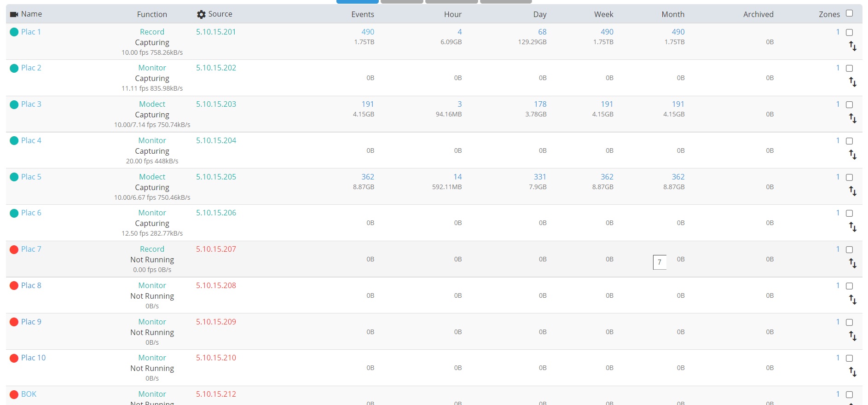Viewport: 868px width, 405px height.
Task: Click the 20.00 fps 448kB/s text
Action: coord(152,161)
